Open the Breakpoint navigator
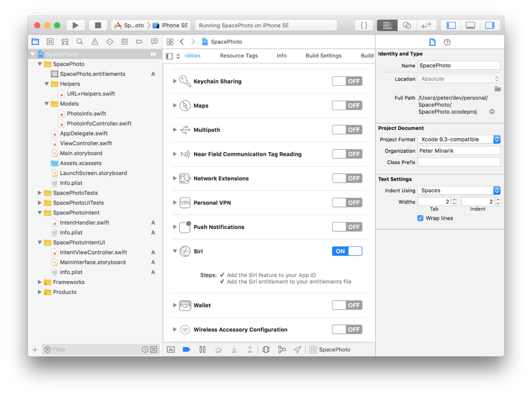This screenshot has width=532, height=396. click(139, 42)
